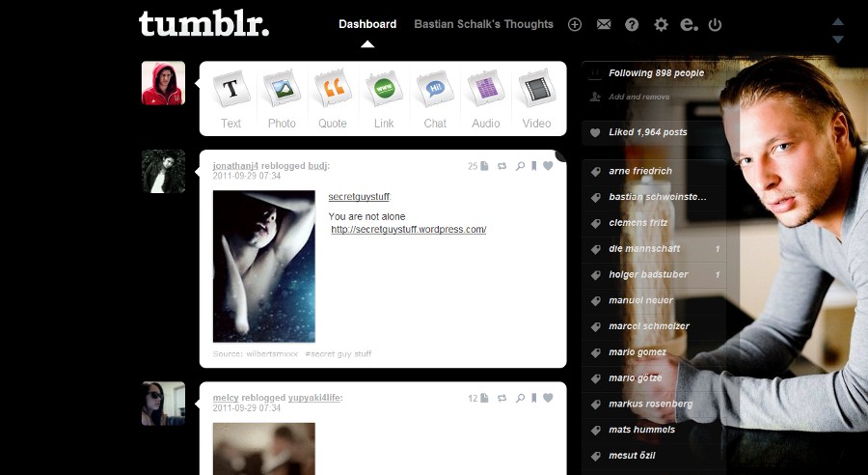Viewport: 868px width, 475px height.
Task: Click magnifier icon on melcy post
Action: click(520, 398)
